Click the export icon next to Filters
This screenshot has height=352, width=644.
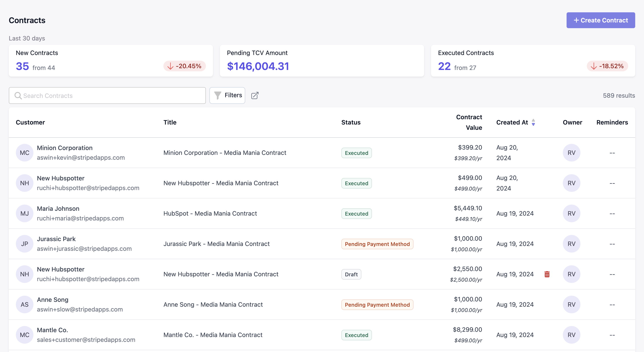[x=254, y=95]
